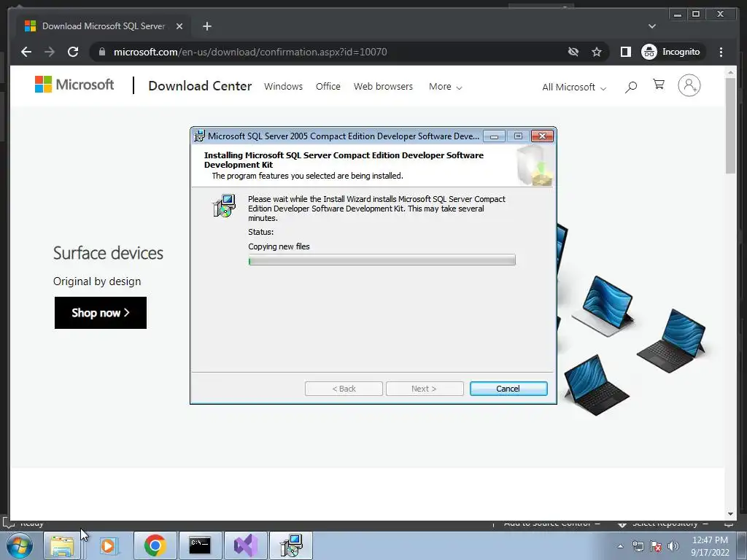Close the SQL Server installer window

pos(542,136)
